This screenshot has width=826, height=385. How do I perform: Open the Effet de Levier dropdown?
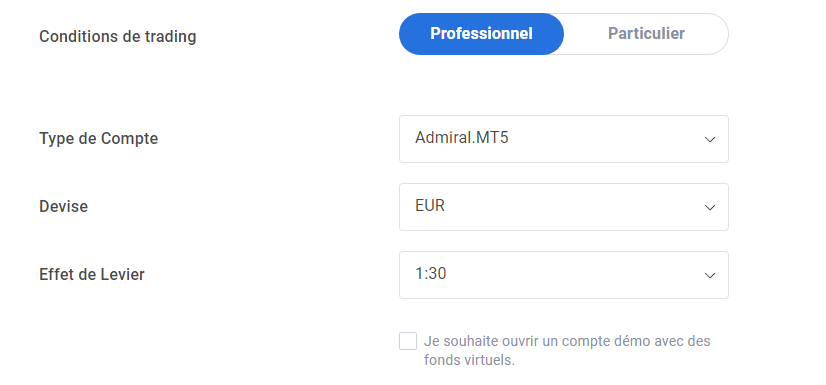point(564,275)
